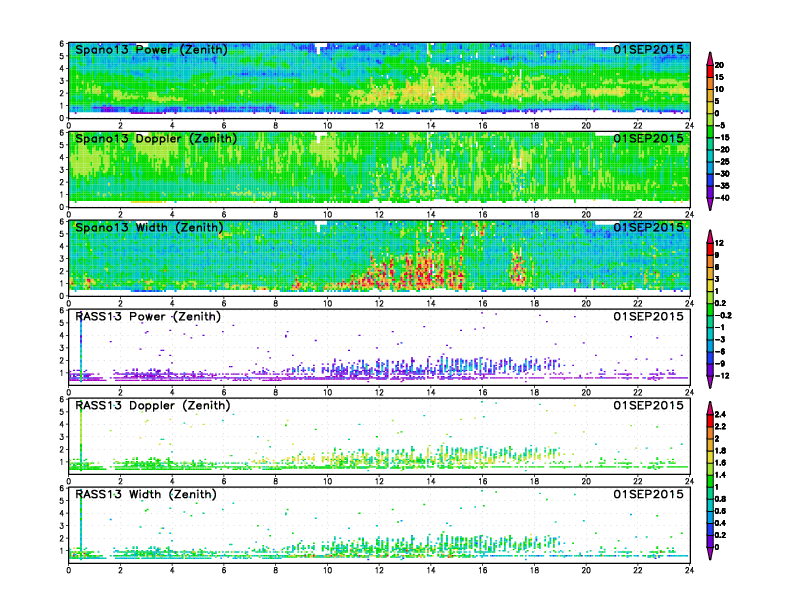Viewport: 792px width, 612px height.
Task: Select the 01SEP2015 date in RASS13 Doppler panel
Action: pos(649,405)
